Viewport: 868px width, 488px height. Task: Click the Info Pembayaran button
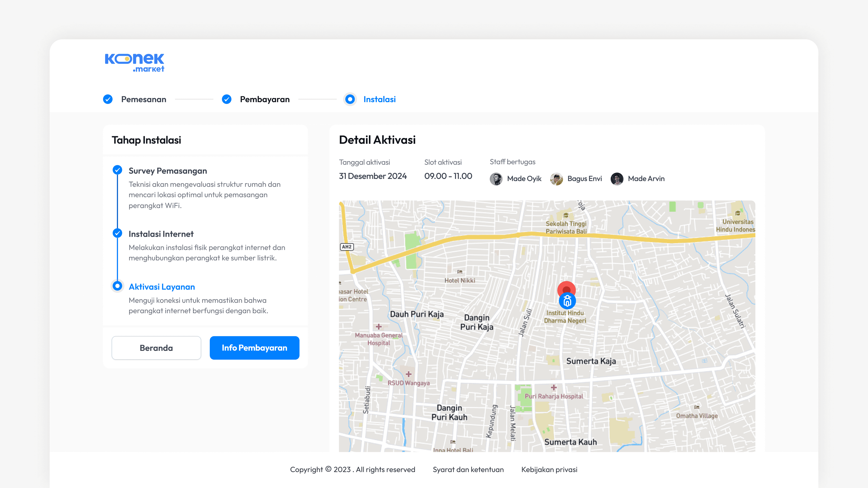click(254, 348)
